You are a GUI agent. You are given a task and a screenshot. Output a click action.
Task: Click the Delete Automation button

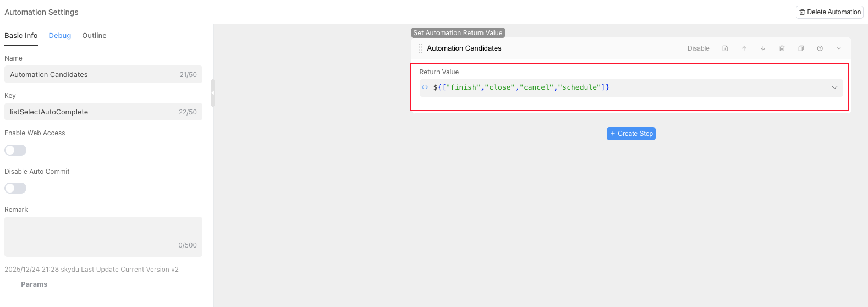click(x=829, y=12)
